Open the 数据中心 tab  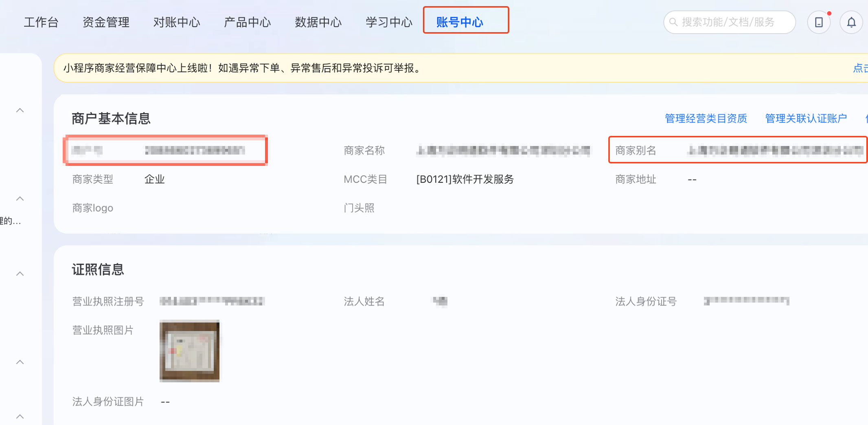point(318,22)
